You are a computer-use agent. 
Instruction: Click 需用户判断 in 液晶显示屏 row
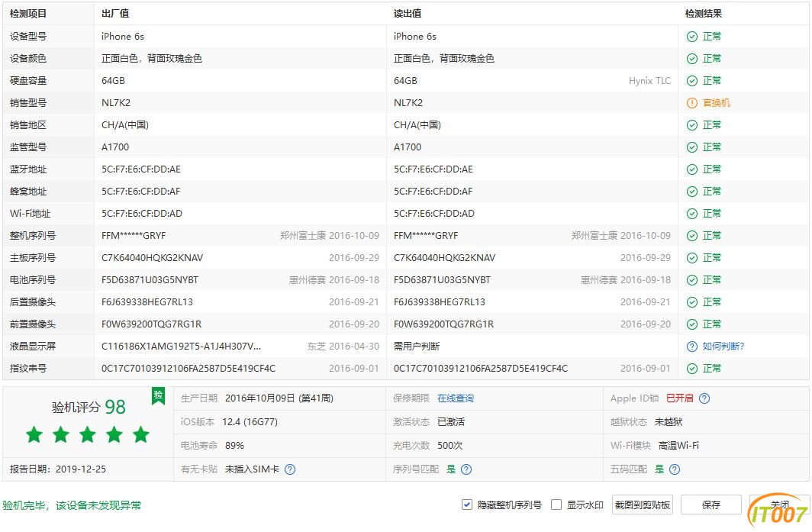coord(417,347)
